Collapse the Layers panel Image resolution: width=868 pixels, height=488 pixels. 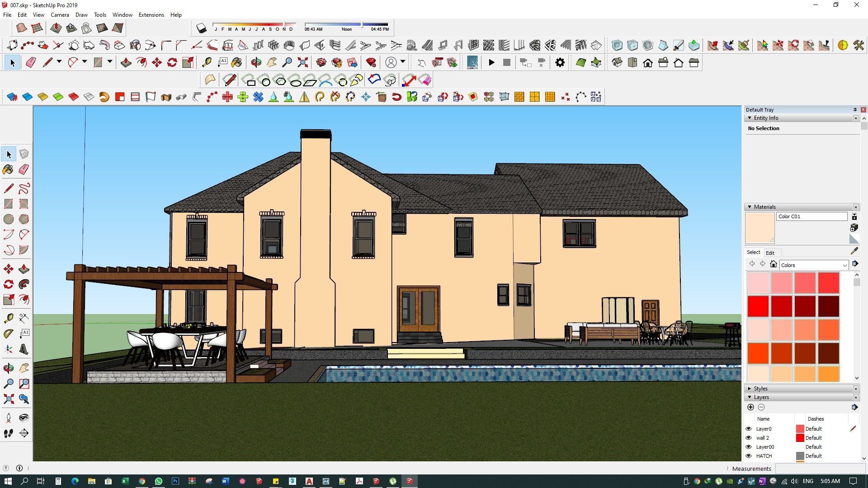750,397
